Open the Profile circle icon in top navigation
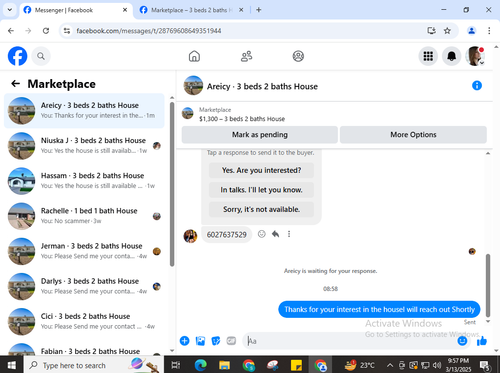500x373 pixels. point(298,56)
